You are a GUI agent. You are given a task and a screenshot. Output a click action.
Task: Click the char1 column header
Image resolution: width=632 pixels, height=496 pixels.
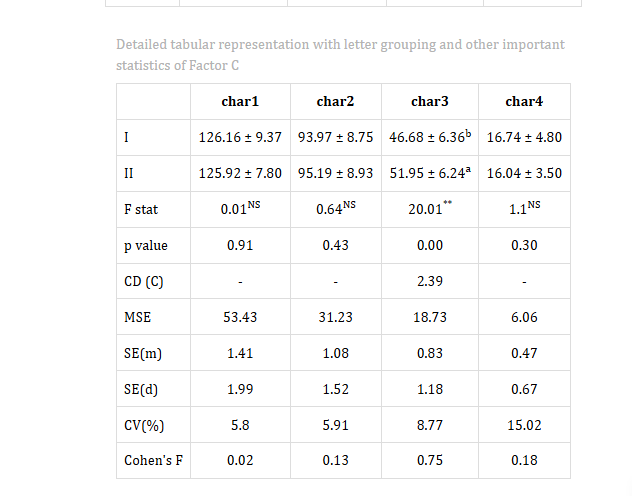240,102
